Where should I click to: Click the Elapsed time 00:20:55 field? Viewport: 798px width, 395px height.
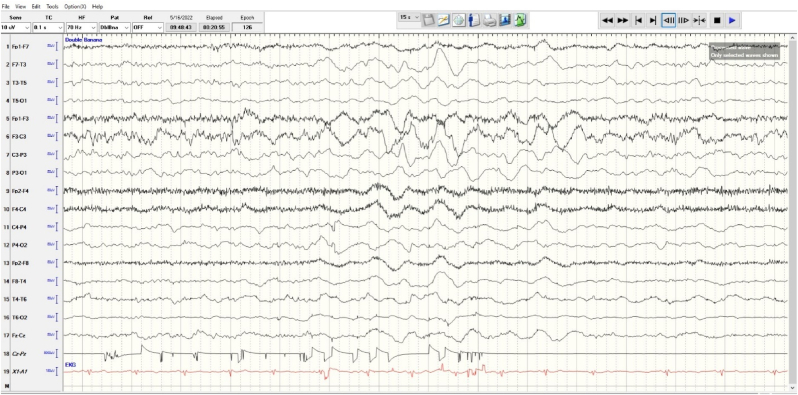coord(214,27)
